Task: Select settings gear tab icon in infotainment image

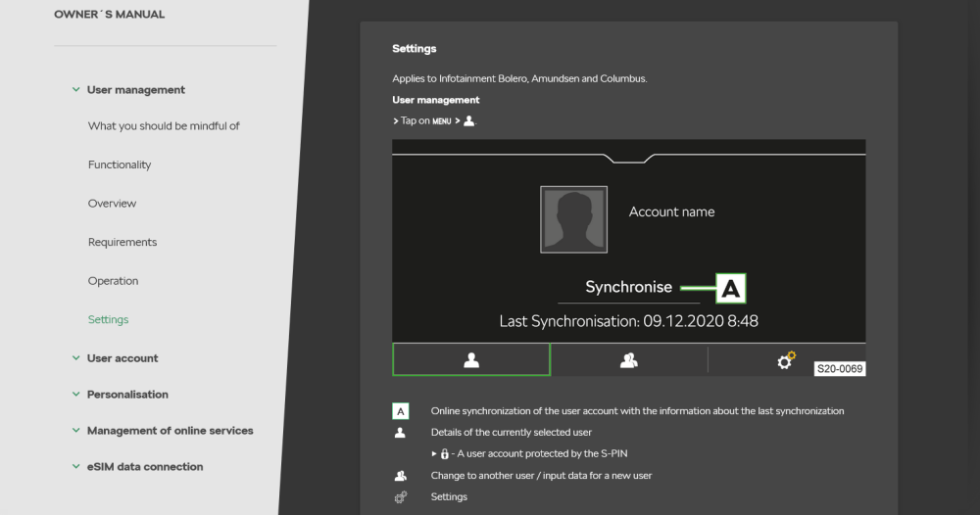Action: tap(786, 360)
